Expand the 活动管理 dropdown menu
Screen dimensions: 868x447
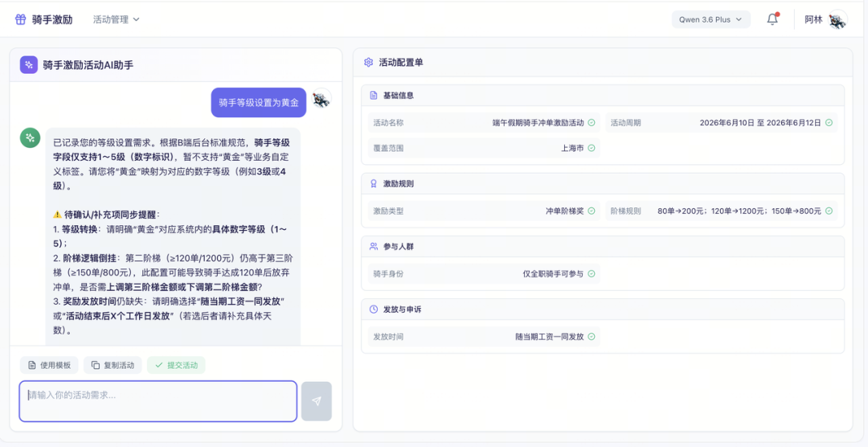(117, 19)
